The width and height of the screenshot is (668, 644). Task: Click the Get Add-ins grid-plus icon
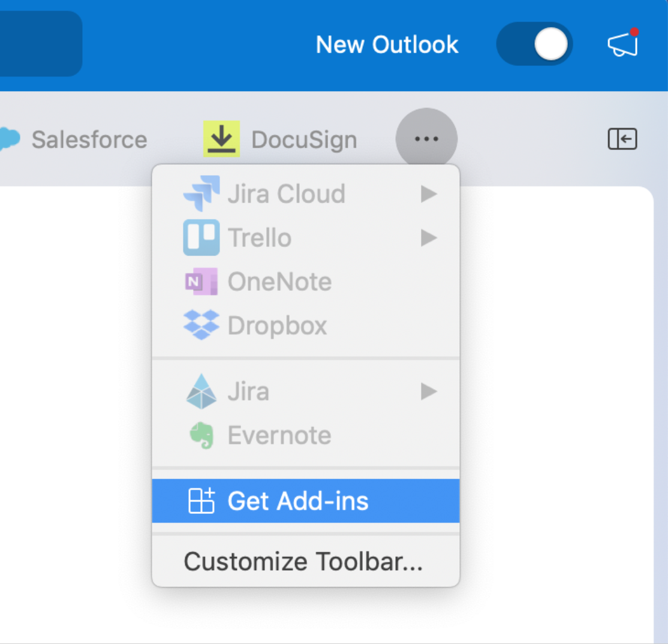(x=201, y=501)
